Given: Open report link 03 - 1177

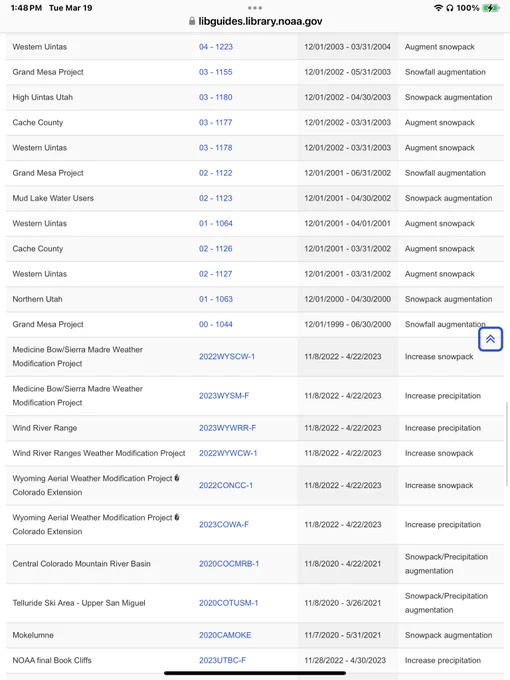Looking at the screenshot, I should tap(216, 122).
